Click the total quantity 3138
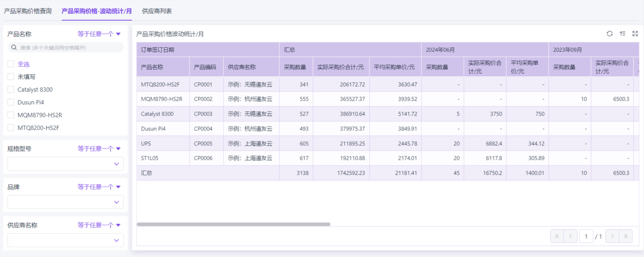The image size is (644, 257). click(x=302, y=173)
